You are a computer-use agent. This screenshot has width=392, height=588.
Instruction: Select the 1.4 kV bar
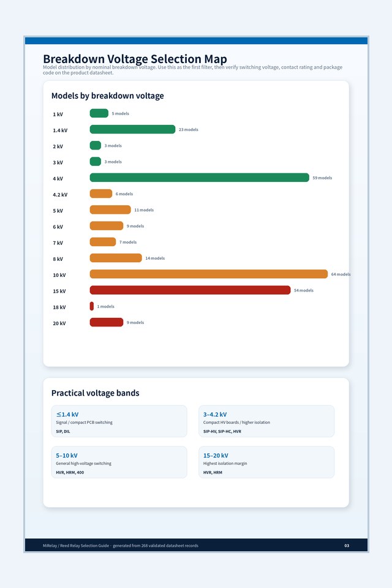point(132,129)
